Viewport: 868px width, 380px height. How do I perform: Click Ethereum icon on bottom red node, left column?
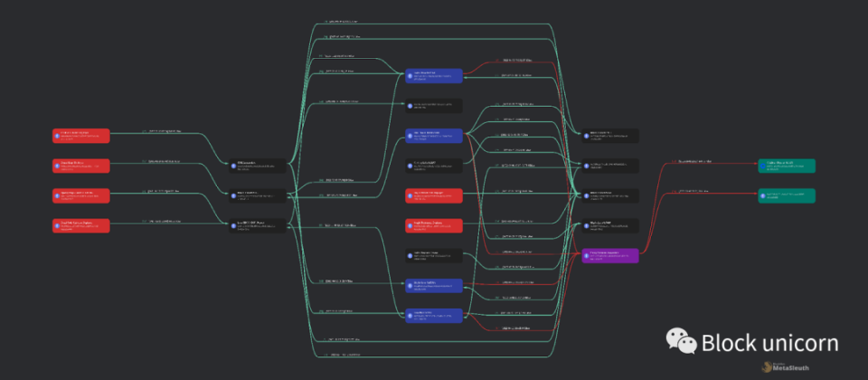point(56,225)
